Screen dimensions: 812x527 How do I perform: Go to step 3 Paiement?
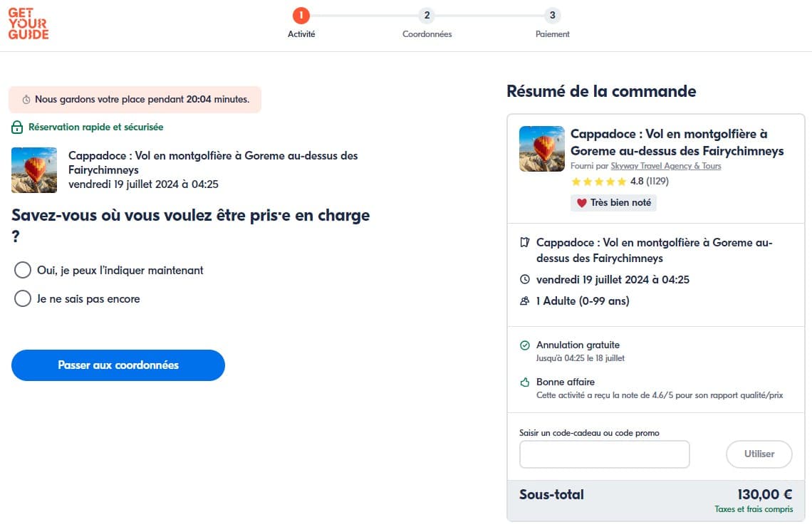coord(552,16)
